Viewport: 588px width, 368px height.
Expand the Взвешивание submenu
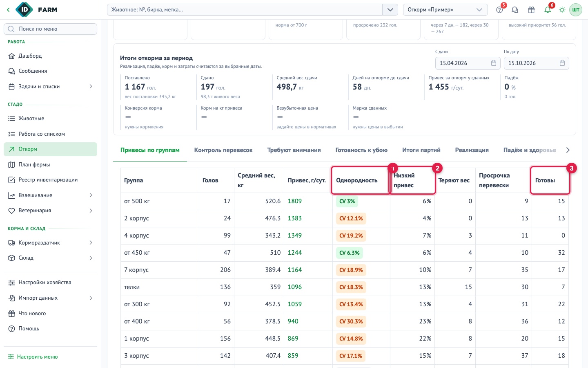pyautogui.click(x=91, y=195)
